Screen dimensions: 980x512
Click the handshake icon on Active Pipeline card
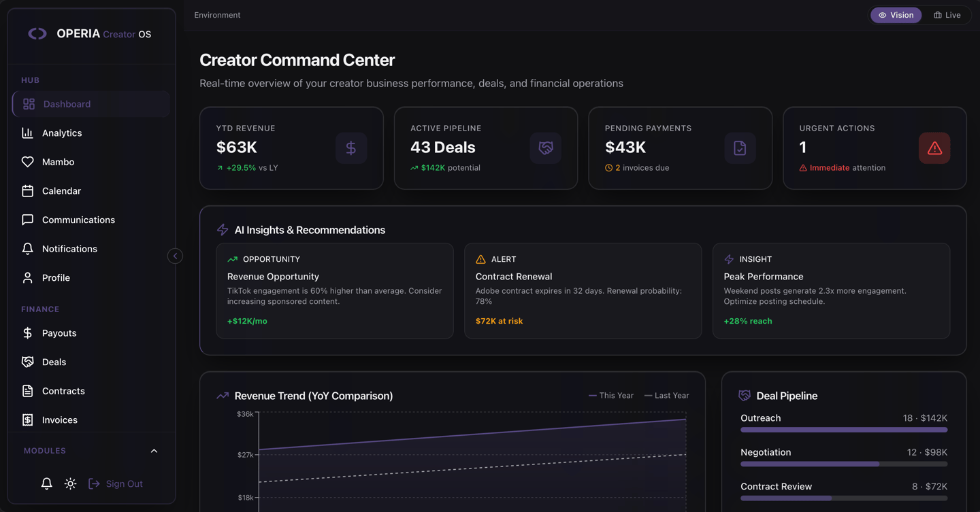coord(546,148)
